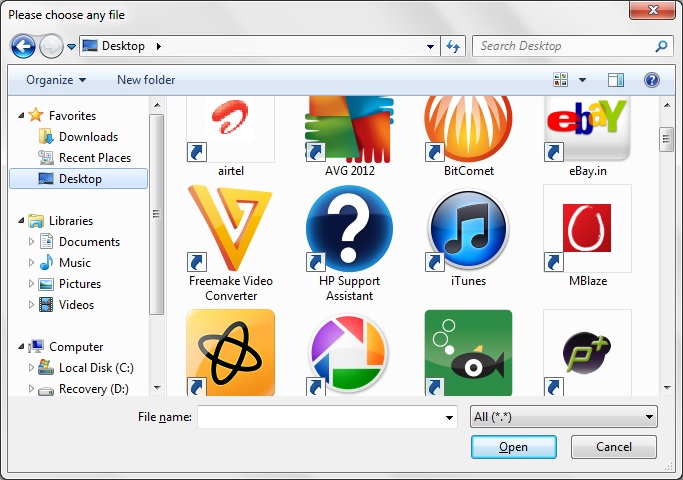The image size is (683, 480).
Task: Show the preview pane
Action: click(615, 80)
